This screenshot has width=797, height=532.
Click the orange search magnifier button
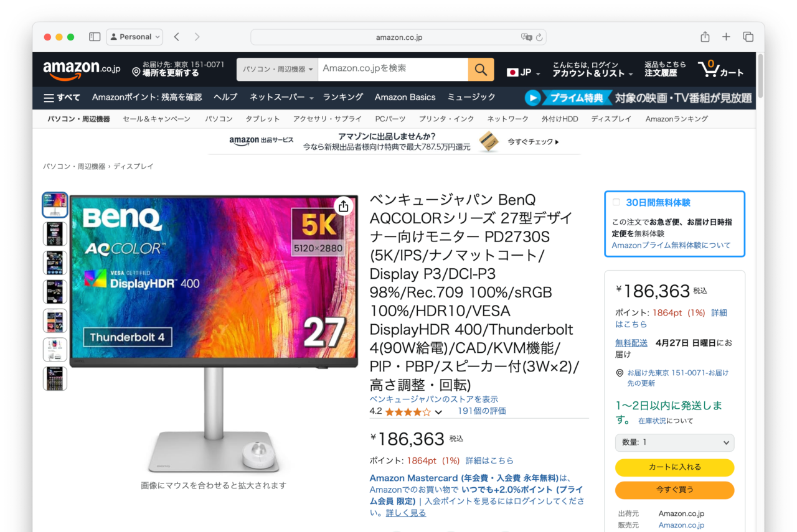coord(481,70)
